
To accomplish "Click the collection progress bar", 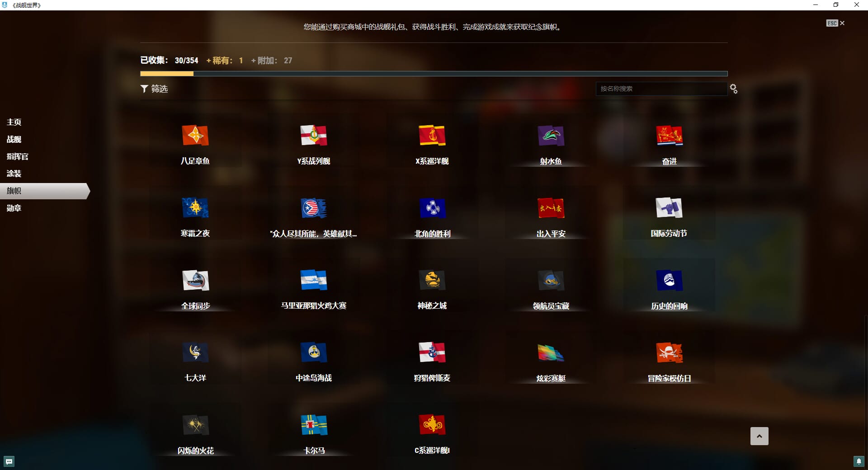I will click(434, 74).
